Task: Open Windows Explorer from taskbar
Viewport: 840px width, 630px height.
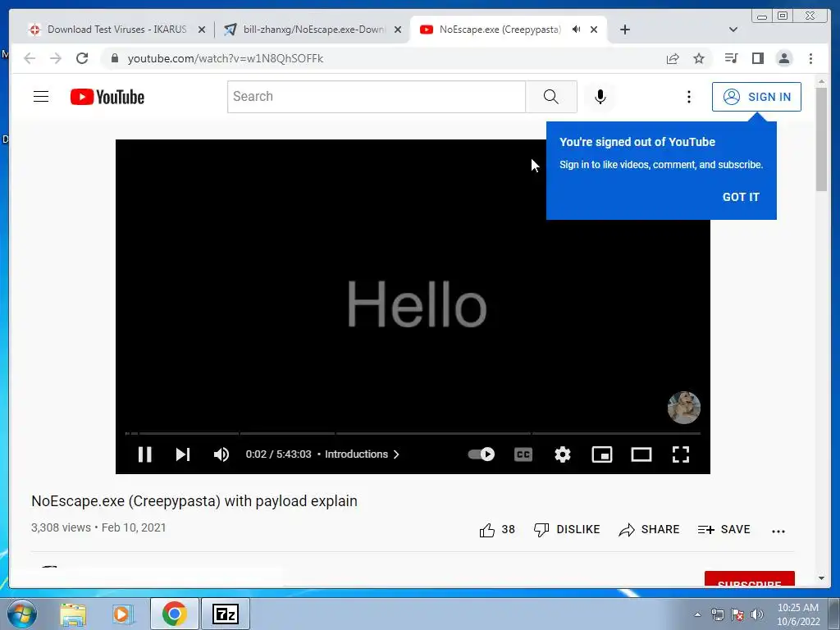Action: 73,614
